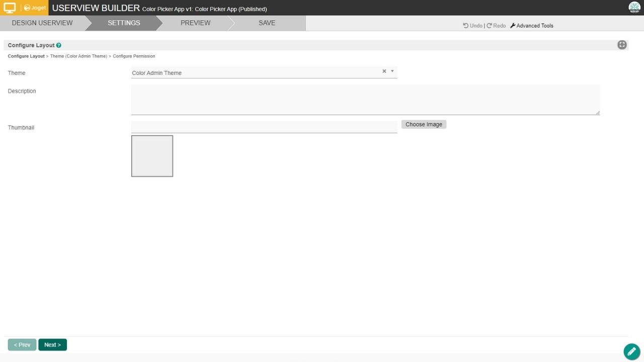Open Advanced Tools

pos(531,26)
